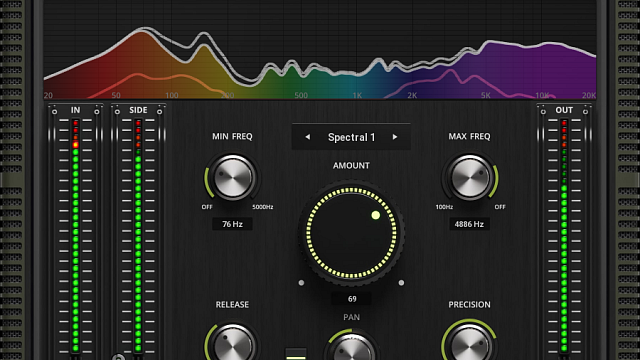Click the OUT level meter
Image resolution: width=640 pixels, height=360 pixels.
(564, 236)
